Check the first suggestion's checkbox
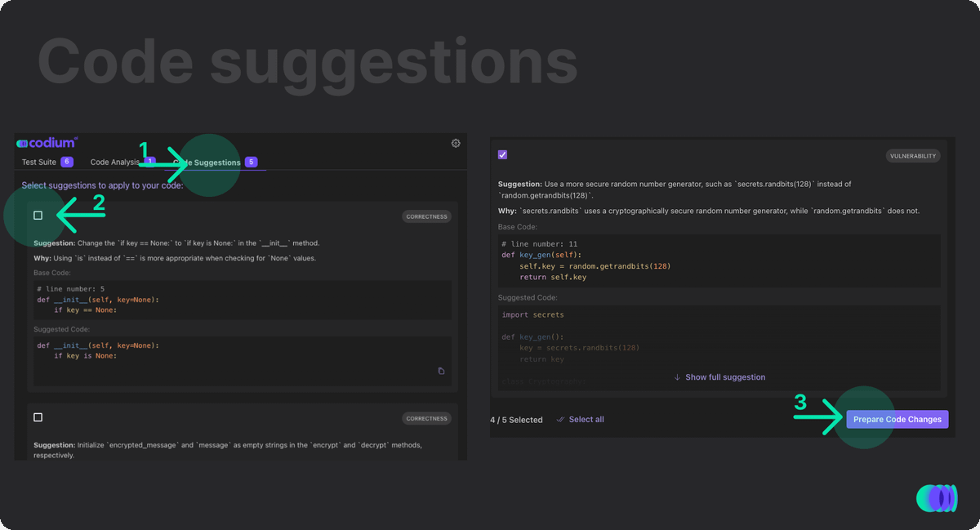The width and height of the screenshot is (980, 530). pos(38,216)
